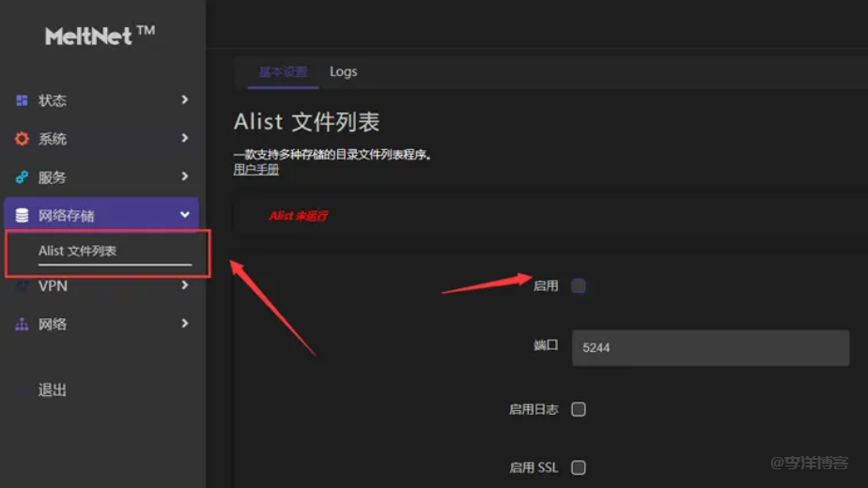Viewport: 868px width, 488px height.
Task: Toggle the 启用 SSL checkbox
Action: [579, 467]
